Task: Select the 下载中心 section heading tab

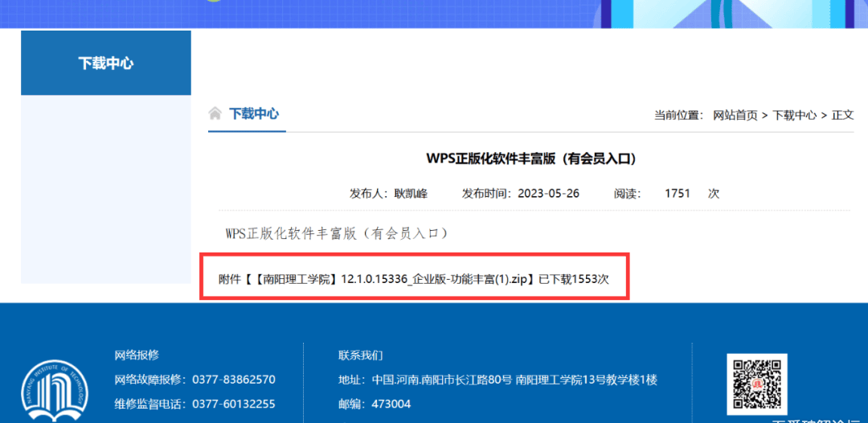Action: coord(254,114)
